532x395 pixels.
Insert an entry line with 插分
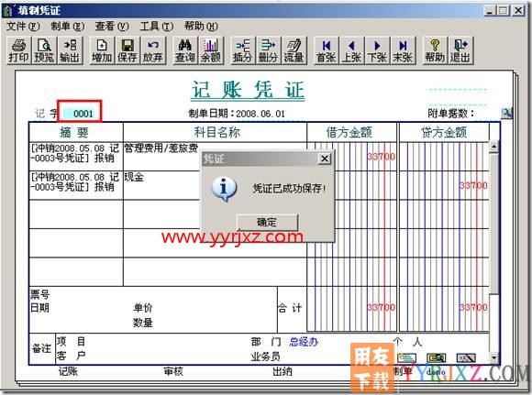242,50
